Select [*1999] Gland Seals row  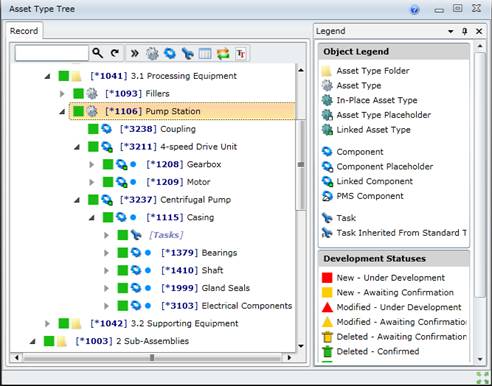pos(205,288)
